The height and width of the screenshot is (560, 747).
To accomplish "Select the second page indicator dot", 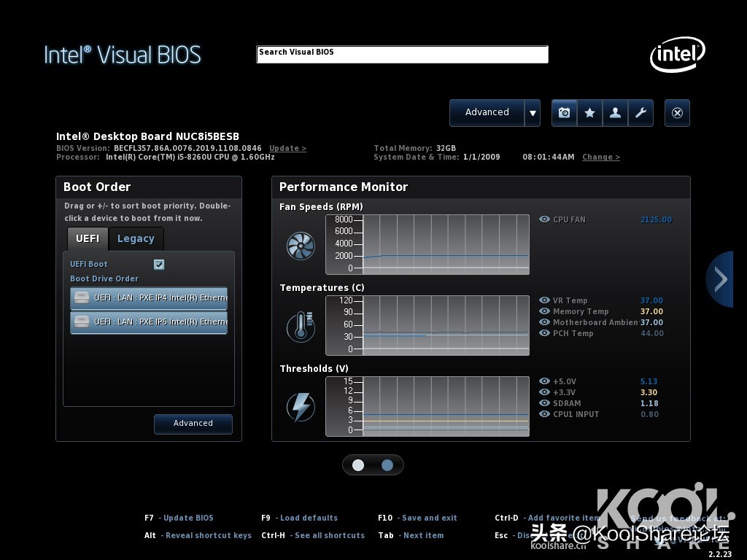I will (387, 465).
